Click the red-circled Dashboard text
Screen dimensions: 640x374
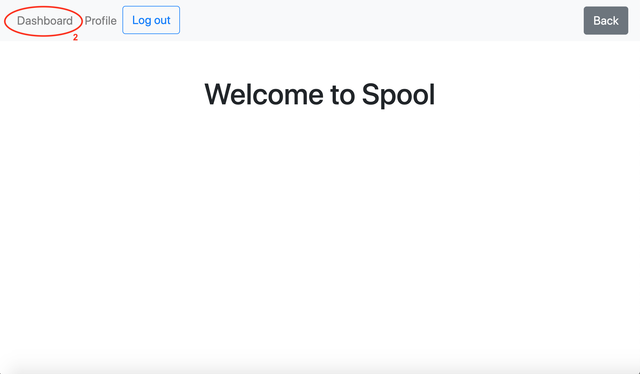pyautogui.click(x=44, y=21)
